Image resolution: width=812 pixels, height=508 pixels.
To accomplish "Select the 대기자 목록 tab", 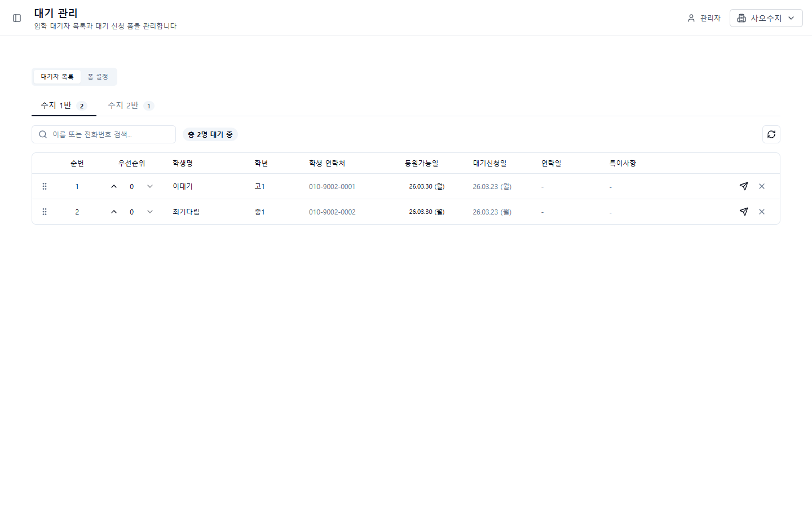I will click(56, 77).
